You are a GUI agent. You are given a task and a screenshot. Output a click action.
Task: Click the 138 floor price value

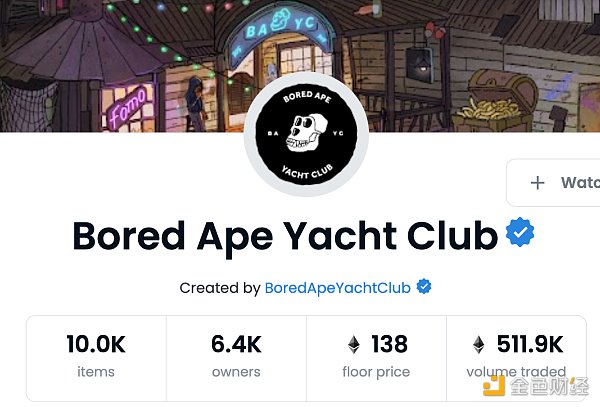[x=389, y=345]
